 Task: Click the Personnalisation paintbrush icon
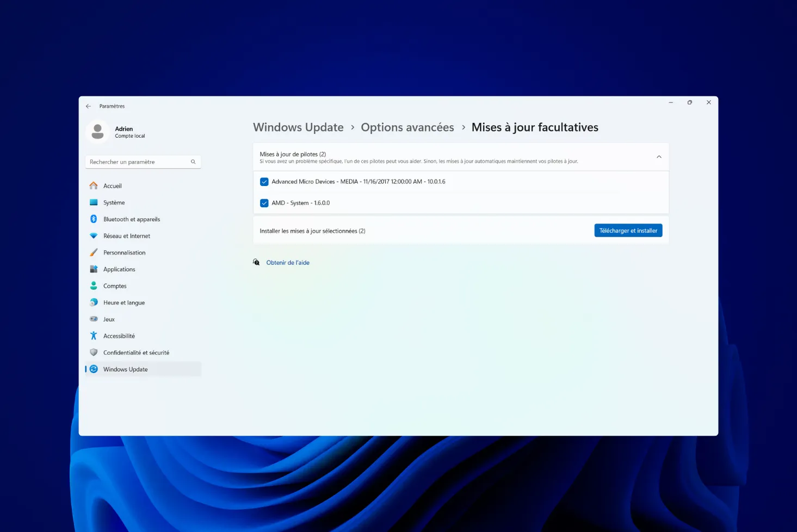coord(94,252)
